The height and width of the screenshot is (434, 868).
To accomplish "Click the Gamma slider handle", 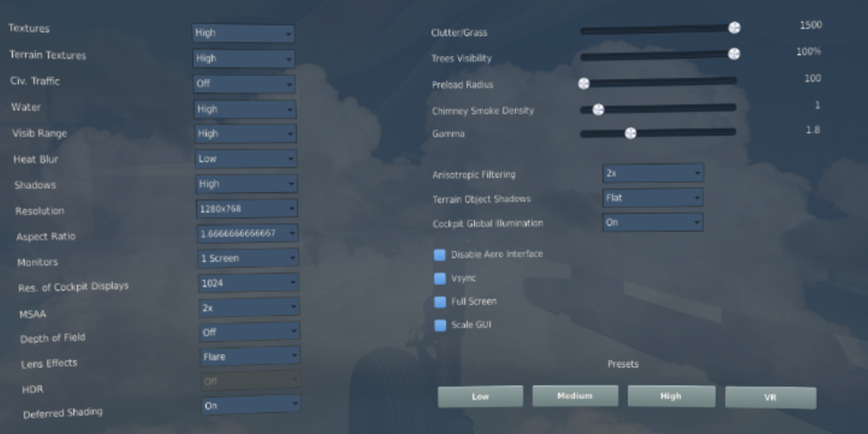I will click(x=630, y=134).
